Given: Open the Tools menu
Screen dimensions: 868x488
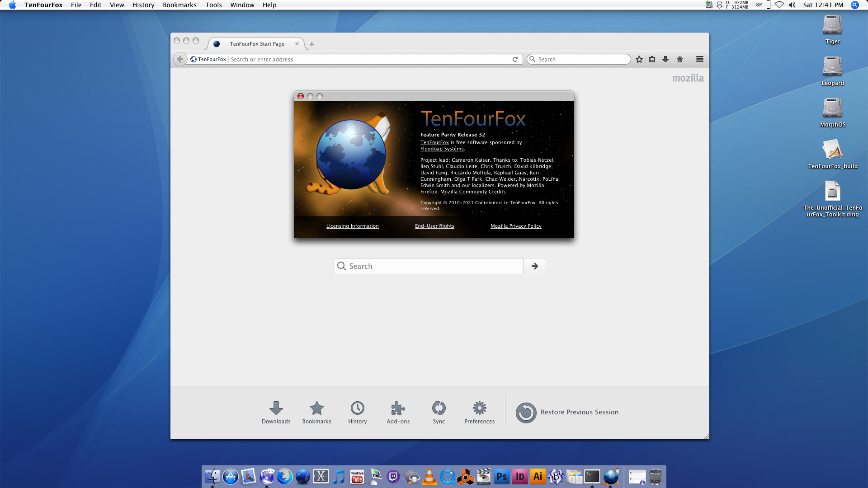Looking at the screenshot, I should 213,5.
